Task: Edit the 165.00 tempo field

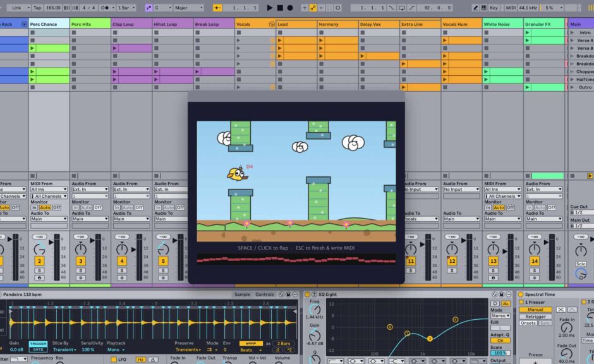Action: (53, 8)
